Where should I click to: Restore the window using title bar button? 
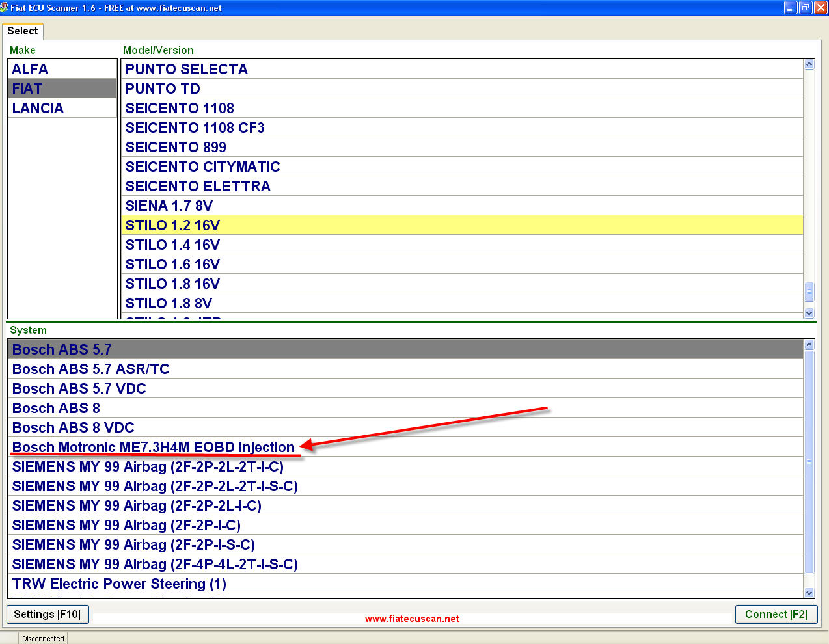[x=806, y=8]
